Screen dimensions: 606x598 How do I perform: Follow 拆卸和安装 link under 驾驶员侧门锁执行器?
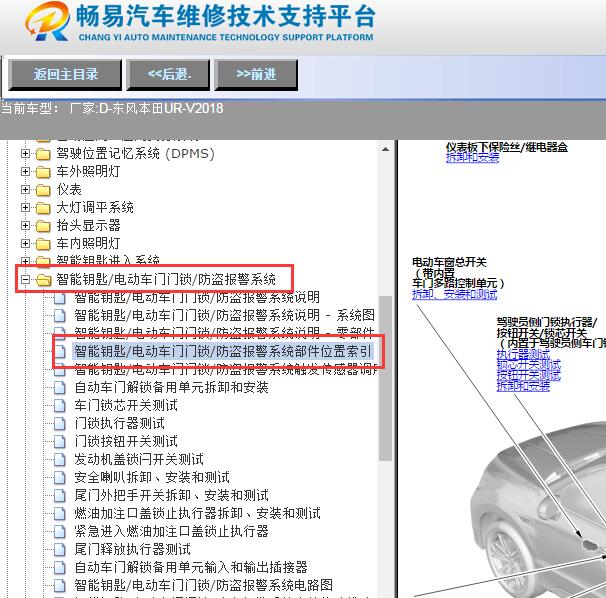pyautogui.click(x=523, y=385)
